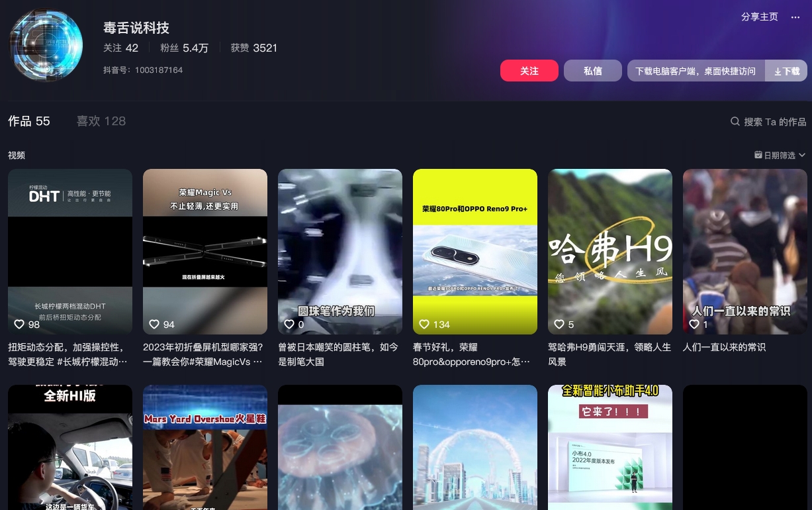Open the 圆珠笔作为我们 video thumbnail

click(340, 252)
